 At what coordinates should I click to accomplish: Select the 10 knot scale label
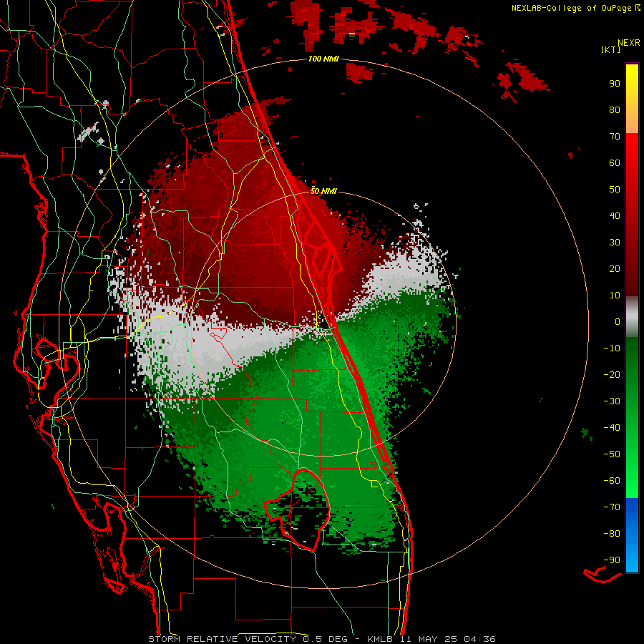pos(615,296)
